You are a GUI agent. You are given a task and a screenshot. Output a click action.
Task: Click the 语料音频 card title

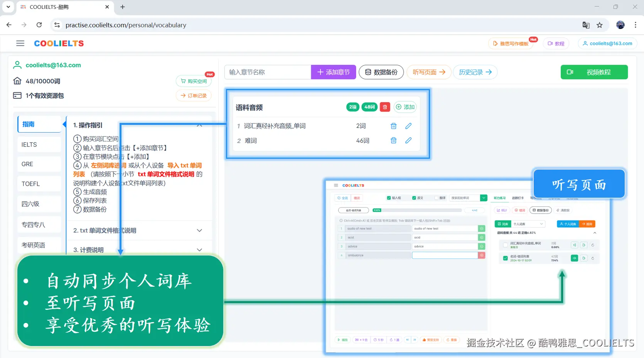pyautogui.click(x=249, y=108)
